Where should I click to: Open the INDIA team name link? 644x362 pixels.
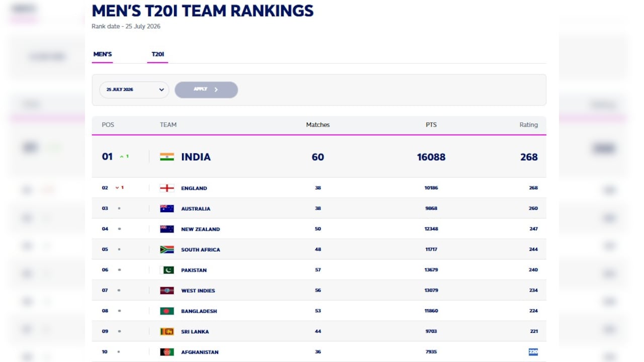pos(196,157)
